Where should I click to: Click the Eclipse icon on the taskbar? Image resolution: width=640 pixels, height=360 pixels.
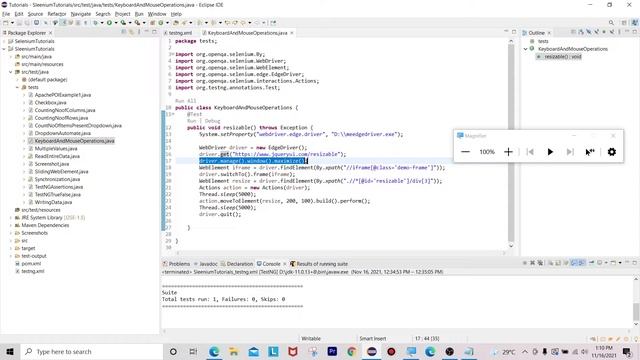point(371,351)
